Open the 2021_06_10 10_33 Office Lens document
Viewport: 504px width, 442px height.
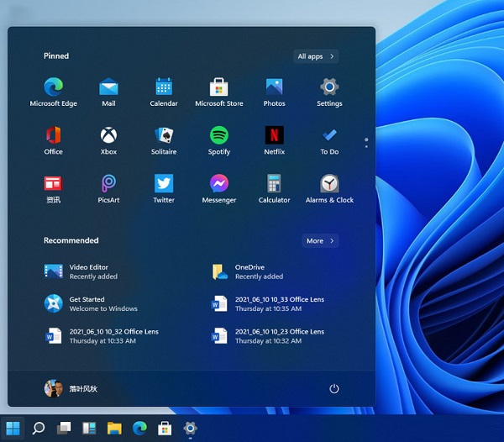tap(269, 303)
